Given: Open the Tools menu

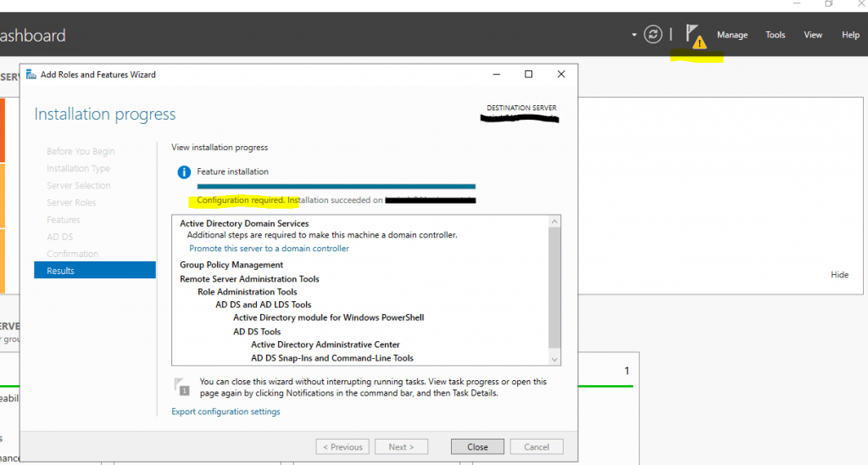Looking at the screenshot, I should click(775, 35).
